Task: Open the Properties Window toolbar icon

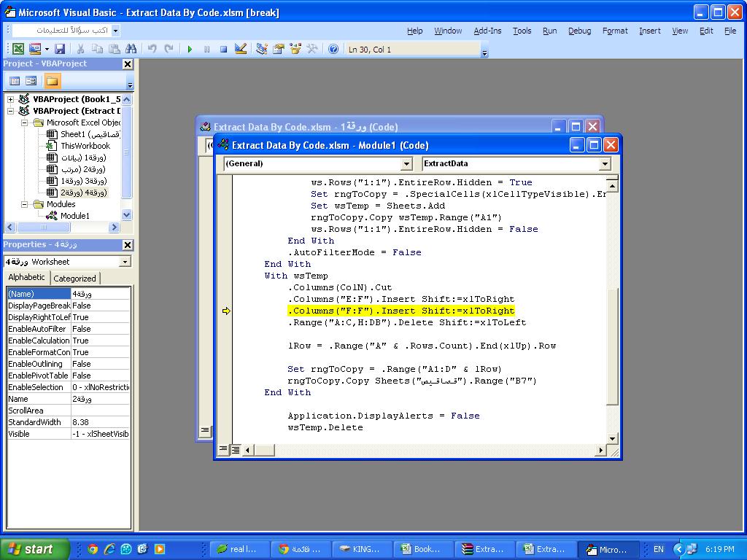Action: (x=278, y=49)
